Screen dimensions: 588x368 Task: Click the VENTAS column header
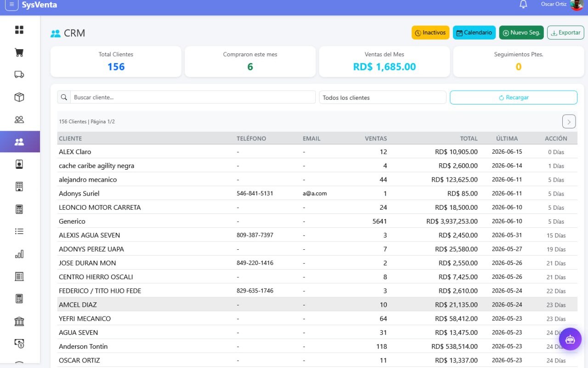click(376, 138)
